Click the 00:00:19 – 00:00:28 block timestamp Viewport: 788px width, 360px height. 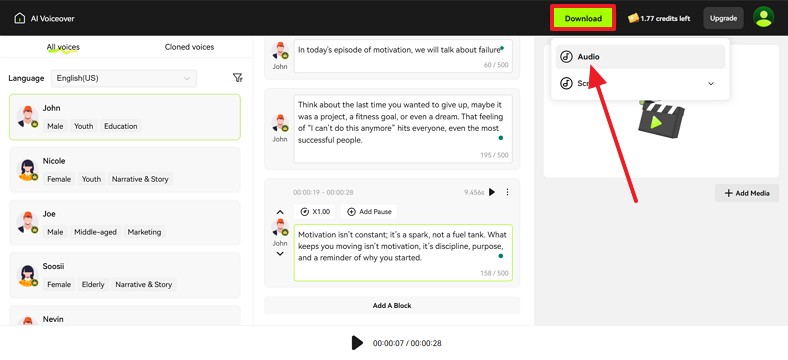coord(323,192)
